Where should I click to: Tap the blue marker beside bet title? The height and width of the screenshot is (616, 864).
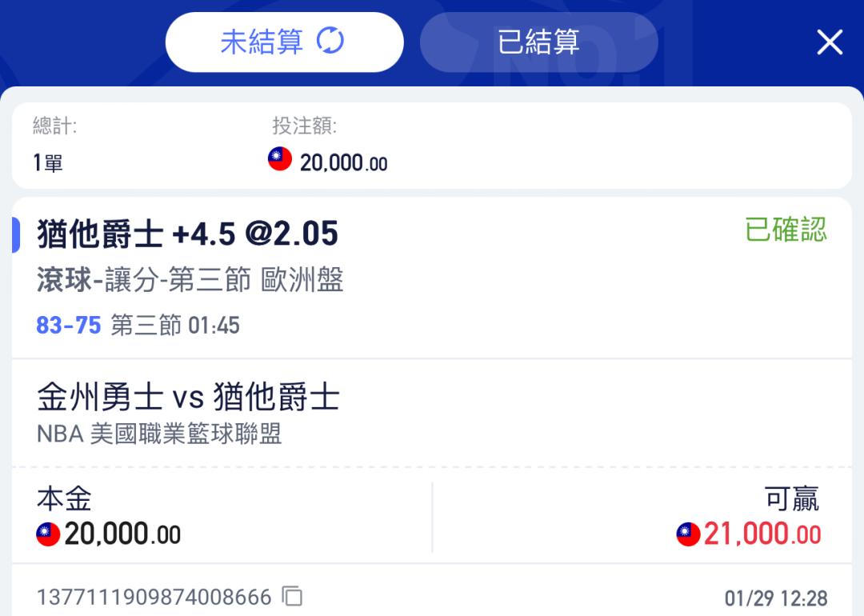click(x=16, y=234)
